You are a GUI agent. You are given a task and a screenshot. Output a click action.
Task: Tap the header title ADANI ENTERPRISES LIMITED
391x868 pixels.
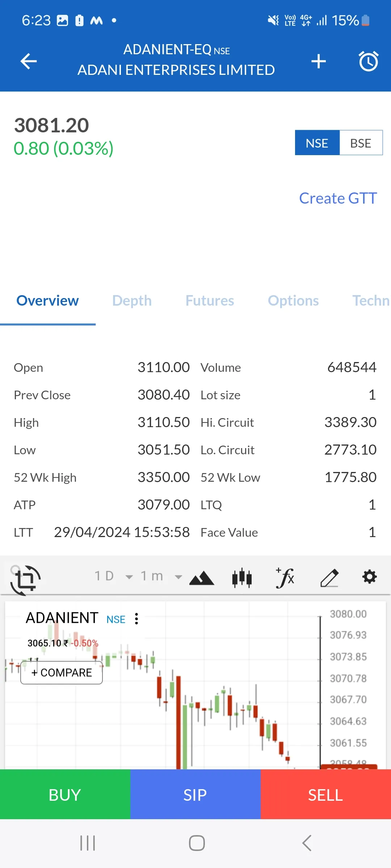[x=176, y=70]
